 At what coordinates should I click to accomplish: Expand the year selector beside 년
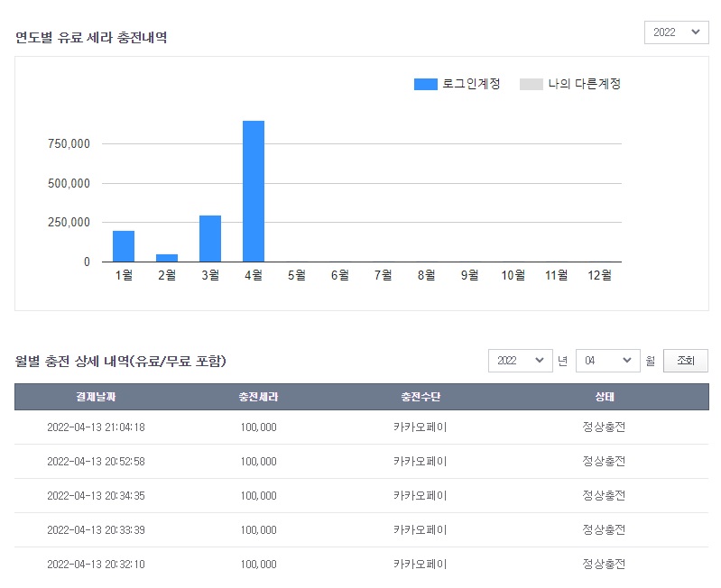[520, 361]
